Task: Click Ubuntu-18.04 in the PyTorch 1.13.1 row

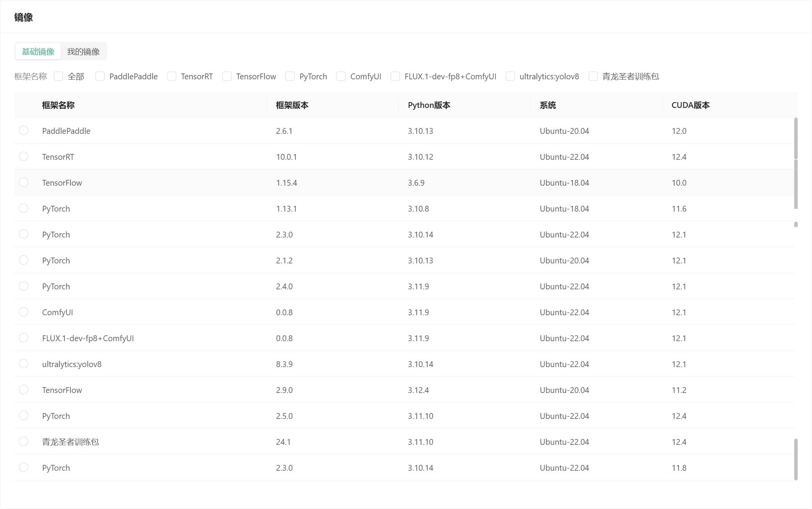Action: (x=564, y=209)
